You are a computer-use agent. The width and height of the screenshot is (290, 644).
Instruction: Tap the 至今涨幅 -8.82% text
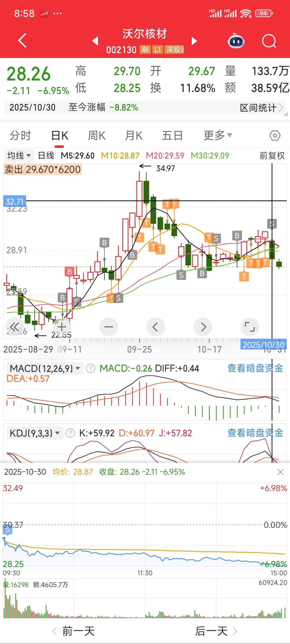click(x=103, y=107)
